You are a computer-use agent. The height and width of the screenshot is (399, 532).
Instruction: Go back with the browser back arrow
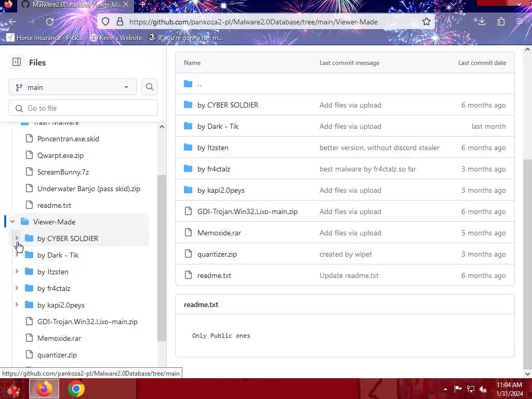click(x=12, y=22)
